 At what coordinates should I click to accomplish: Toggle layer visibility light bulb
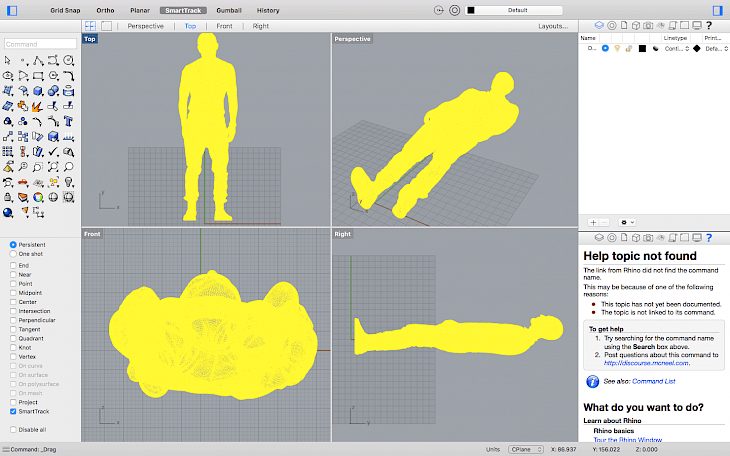click(x=617, y=48)
